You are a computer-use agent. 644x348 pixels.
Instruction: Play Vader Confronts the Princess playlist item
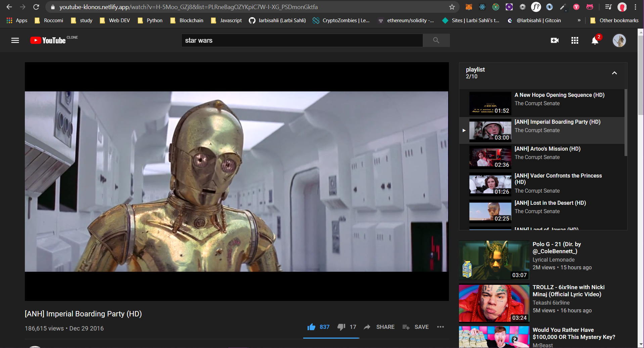coord(542,184)
